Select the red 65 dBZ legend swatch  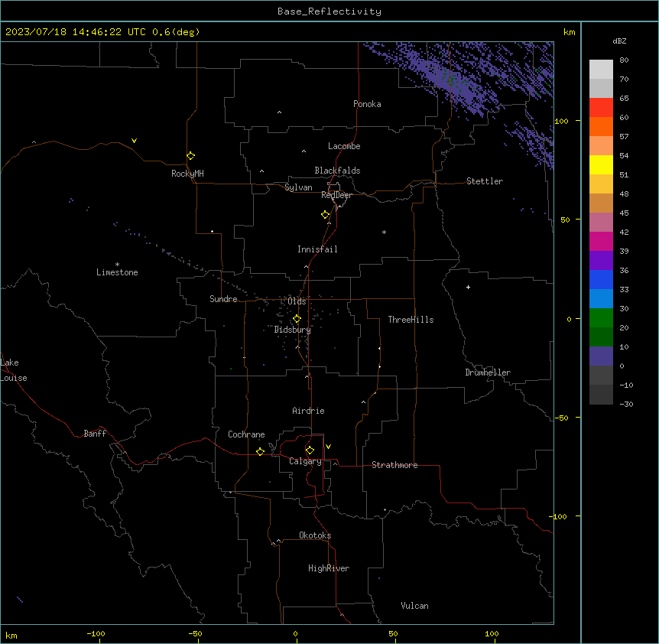601,108
